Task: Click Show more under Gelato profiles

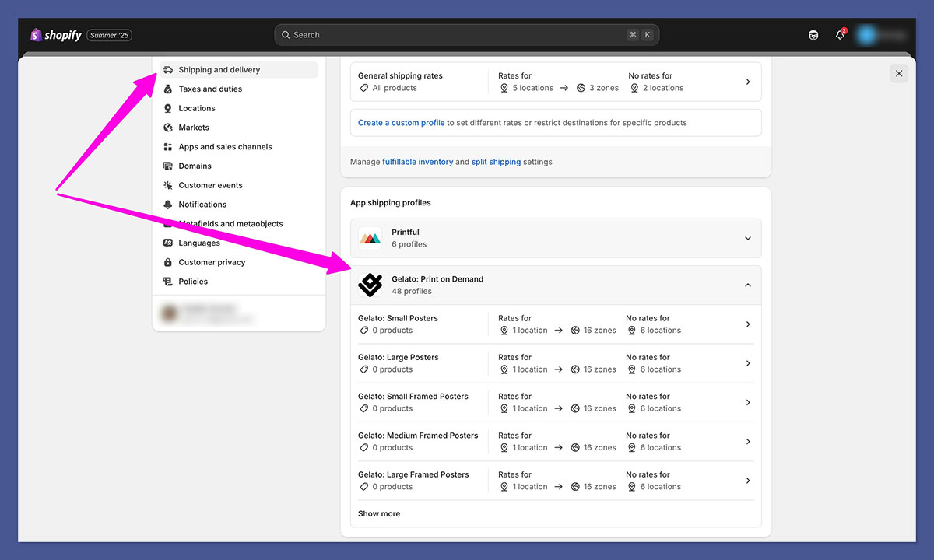Action: point(379,514)
